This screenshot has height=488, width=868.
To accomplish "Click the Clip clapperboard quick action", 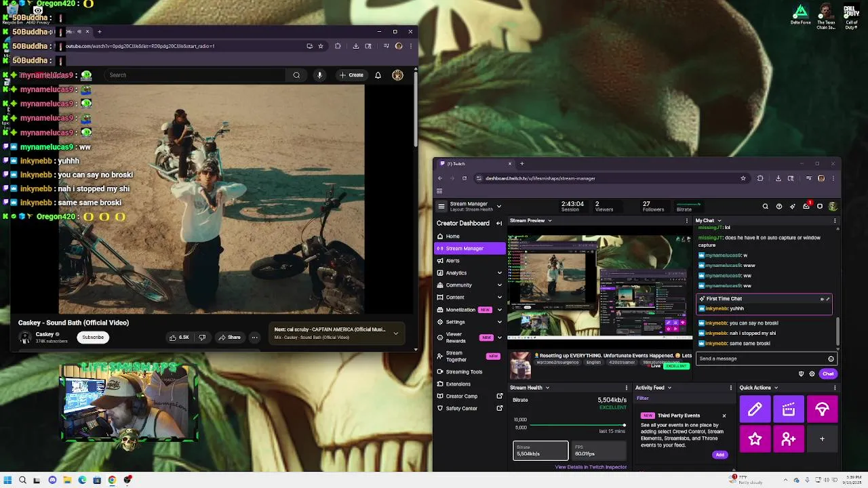I will pyautogui.click(x=789, y=409).
